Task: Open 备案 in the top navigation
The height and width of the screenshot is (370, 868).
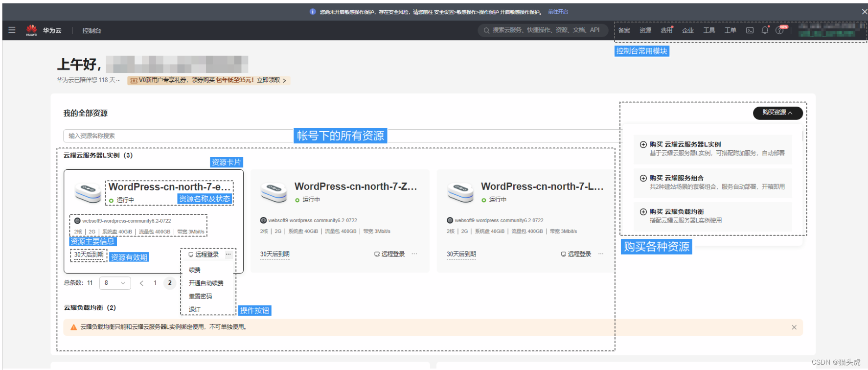Action: 624,30
